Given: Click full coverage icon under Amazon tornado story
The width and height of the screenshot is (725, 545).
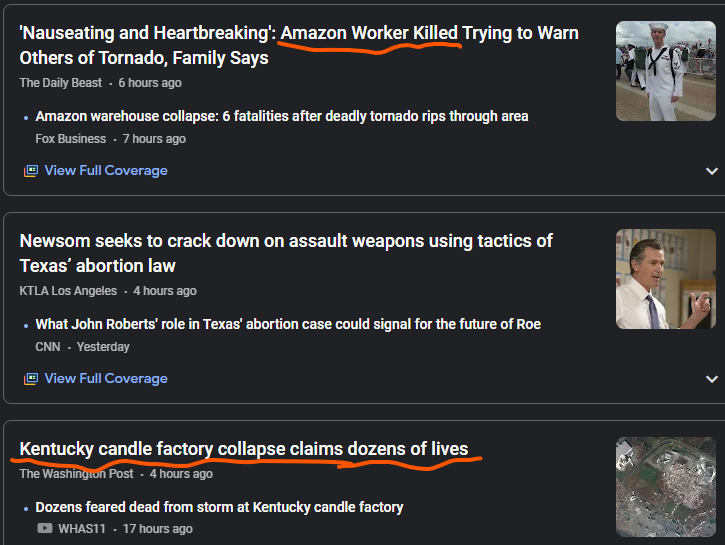Looking at the screenshot, I should point(31,171).
